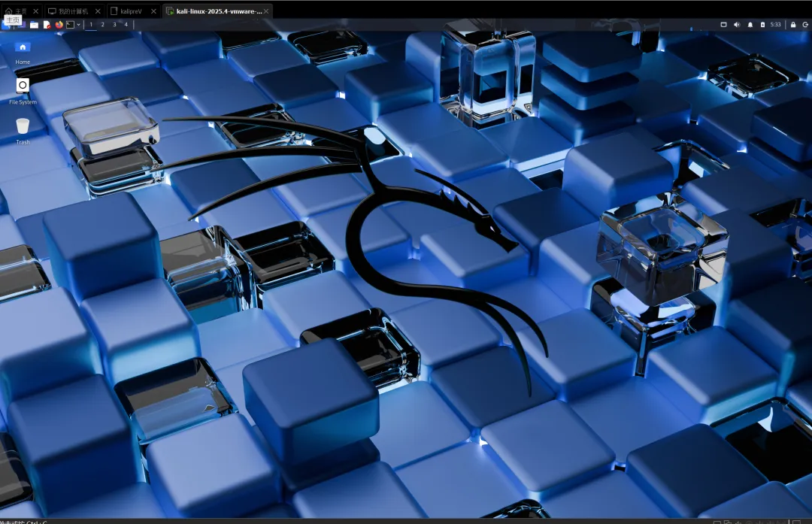Open the Home folder desktop icon
Screen dimensions: 812x524
[x=23, y=53]
